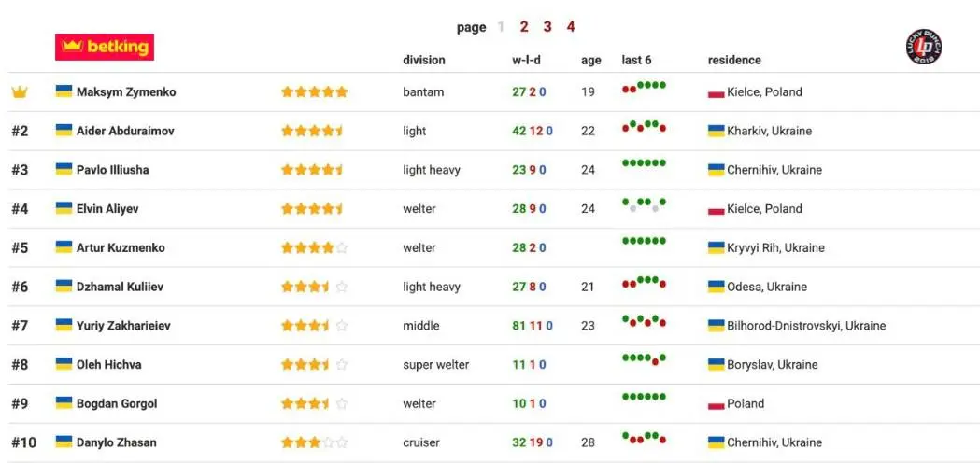This screenshot has height=463, width=980.
Task: Click the betking logo banner
Action: coord(105,47)
